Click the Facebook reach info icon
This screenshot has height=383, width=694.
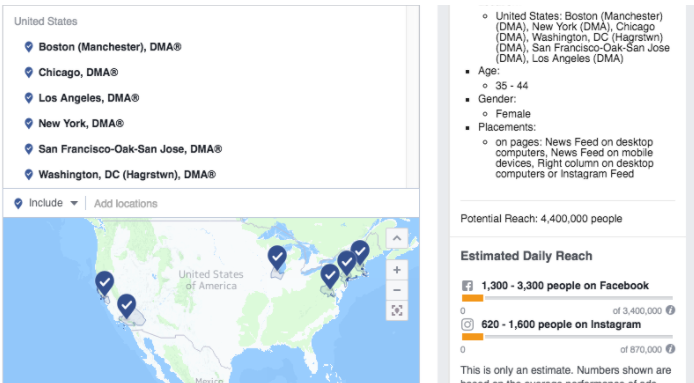[x=671, y=310]
